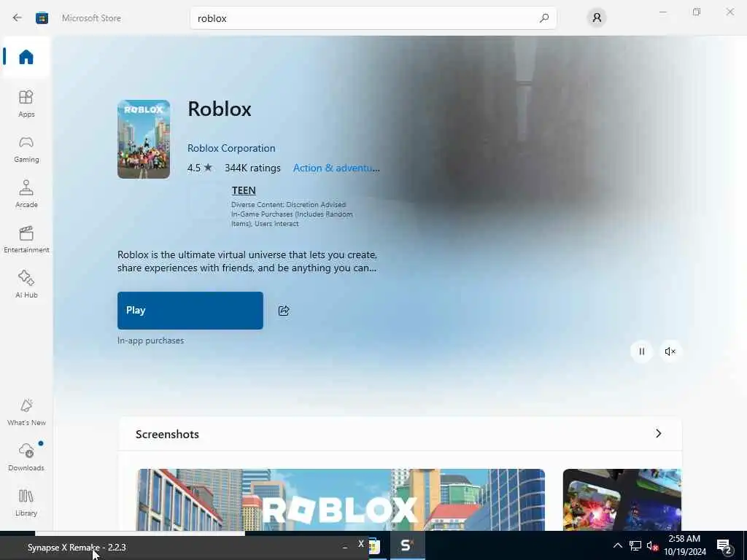The height and width of the screenshot is (560, 747).
Task: Expand the Screenshots section arrow
Action: click(659, 433)
